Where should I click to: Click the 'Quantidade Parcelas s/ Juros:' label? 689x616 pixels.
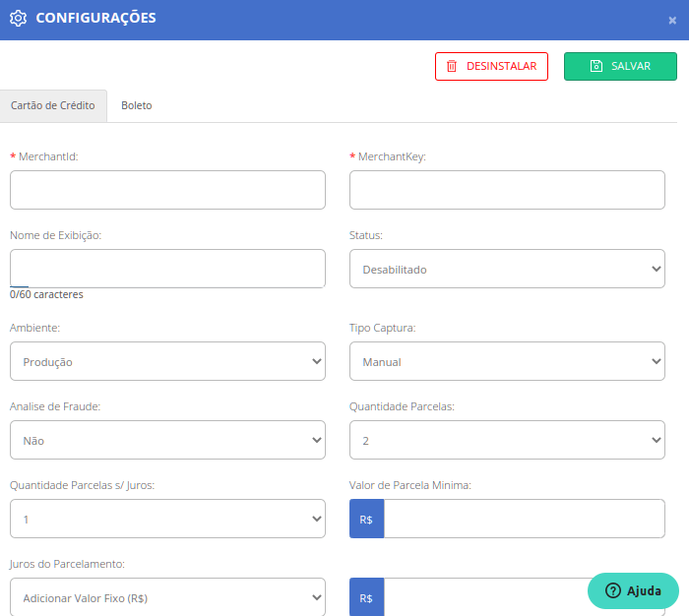pos(82,485)
